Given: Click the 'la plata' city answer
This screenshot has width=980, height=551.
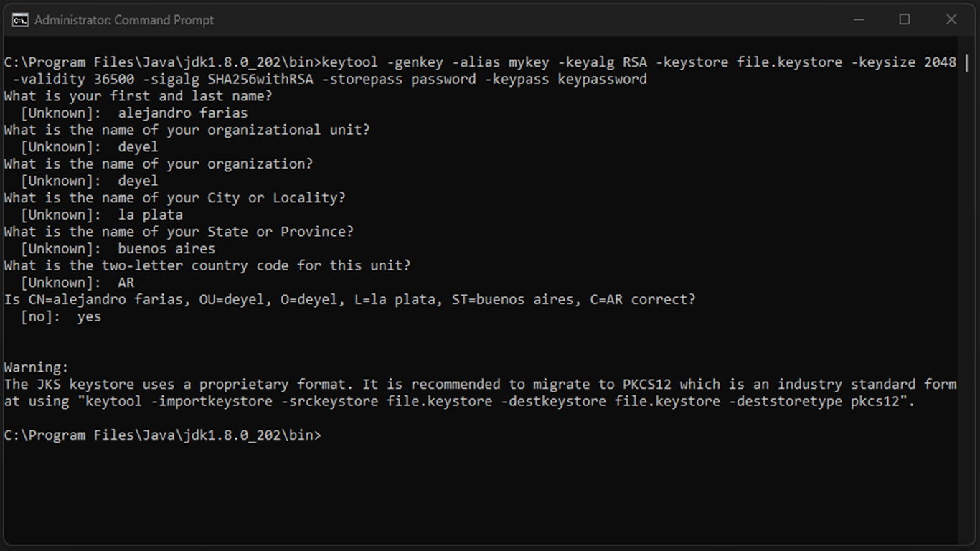Looking at the screenshot, I should point(151,215).
